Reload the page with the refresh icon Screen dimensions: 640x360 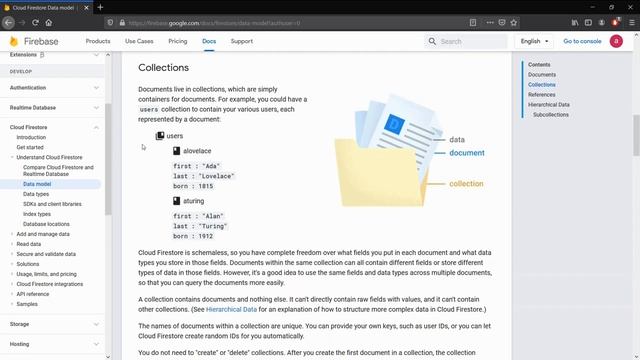(x=36, y=23)
